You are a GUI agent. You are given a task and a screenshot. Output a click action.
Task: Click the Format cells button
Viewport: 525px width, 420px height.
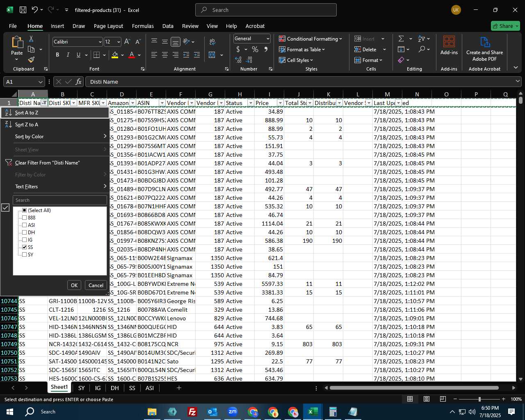368,60
